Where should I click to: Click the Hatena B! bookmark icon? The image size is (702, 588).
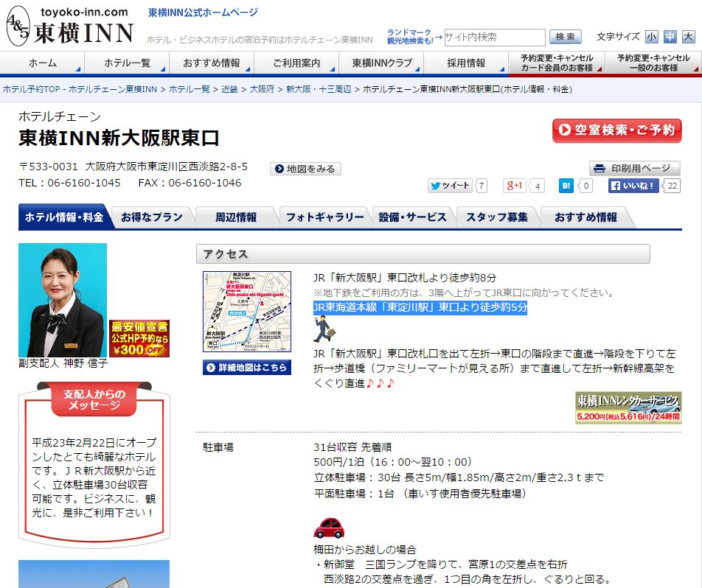(x=566, y=186)
